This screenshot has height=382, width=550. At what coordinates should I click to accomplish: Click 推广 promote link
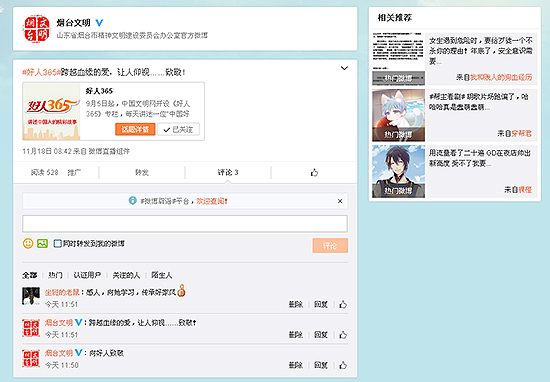[74, 172]
